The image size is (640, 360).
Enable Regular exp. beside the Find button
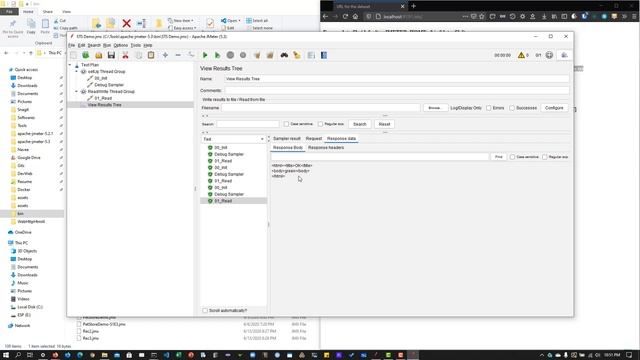(x=544, y=157)
